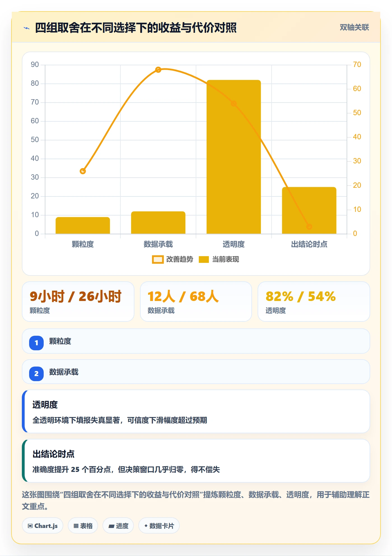
Task: Open the 9小时 / 26小时 data card
Action: 78,302
